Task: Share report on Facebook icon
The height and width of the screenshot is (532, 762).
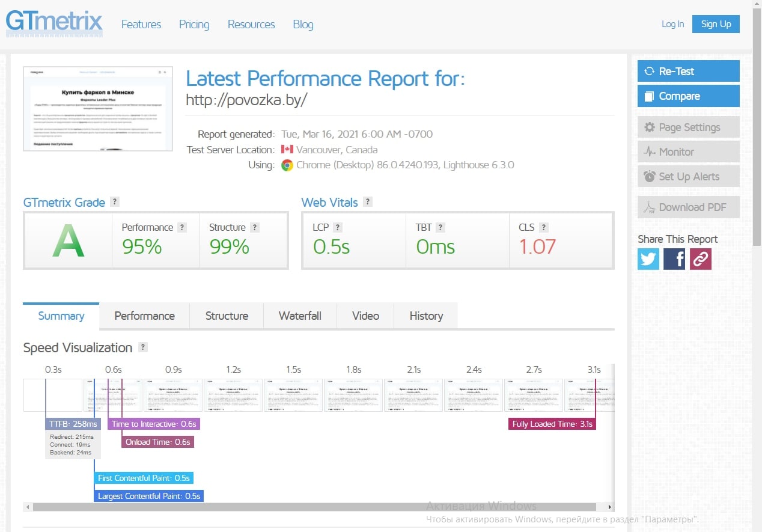Action: (x=674, y=259)
